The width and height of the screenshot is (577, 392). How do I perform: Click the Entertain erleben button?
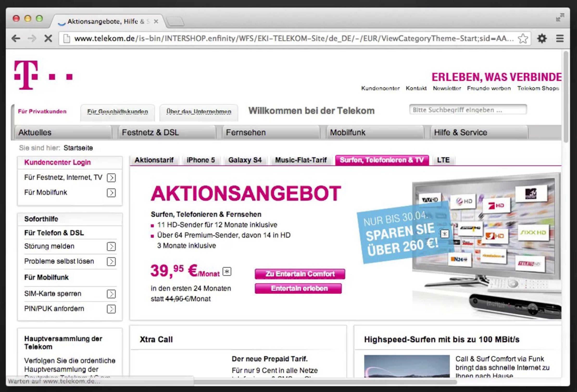coord(298,288)
